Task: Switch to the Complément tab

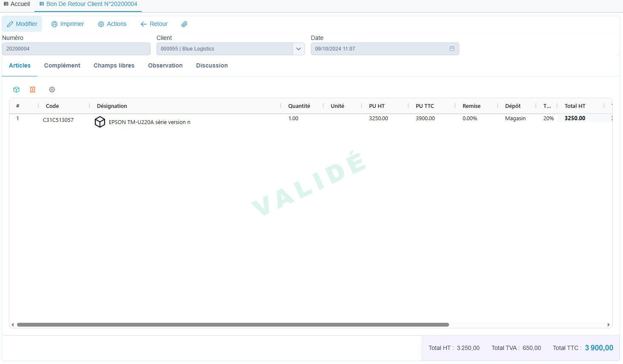Action: [62, 65]
